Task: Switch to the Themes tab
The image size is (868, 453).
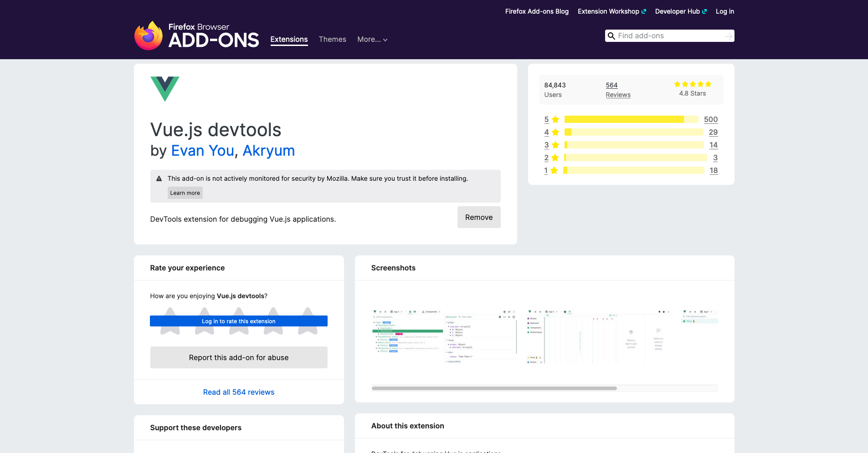Action: [332, 40]
